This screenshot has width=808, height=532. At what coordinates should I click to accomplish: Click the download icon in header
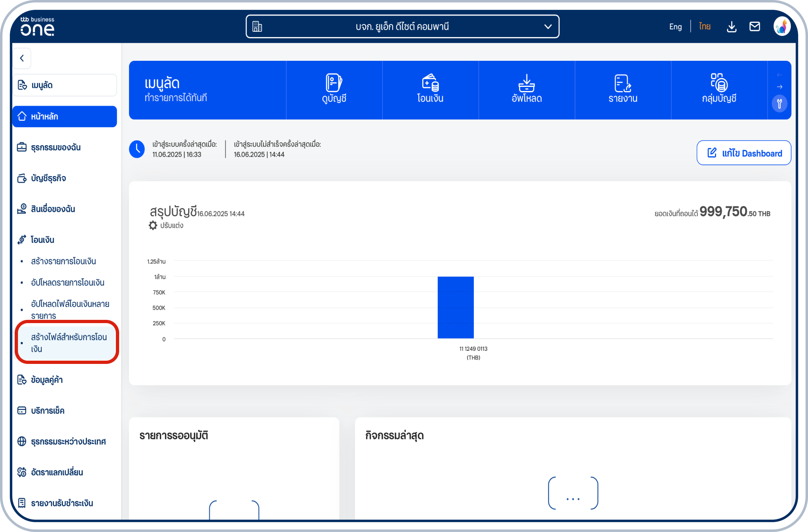click(x=732, y=27)
